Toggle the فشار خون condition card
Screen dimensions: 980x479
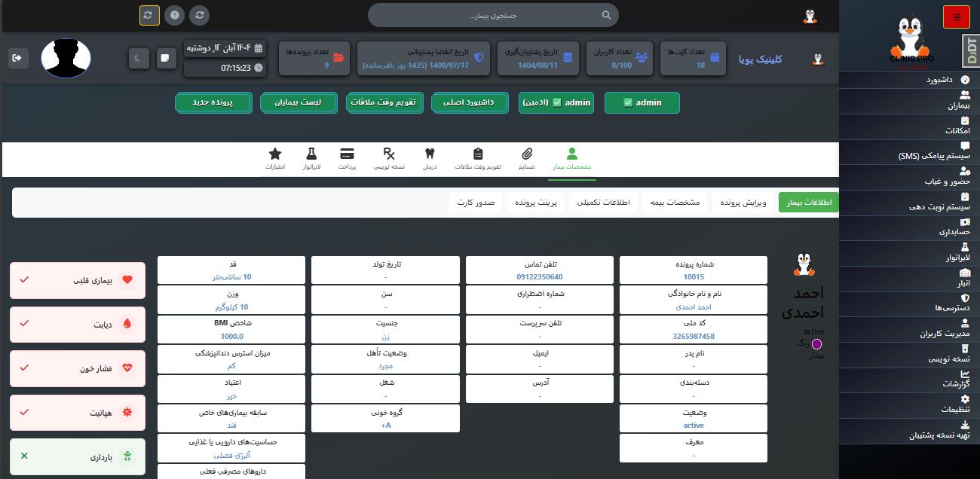(78, 369)
